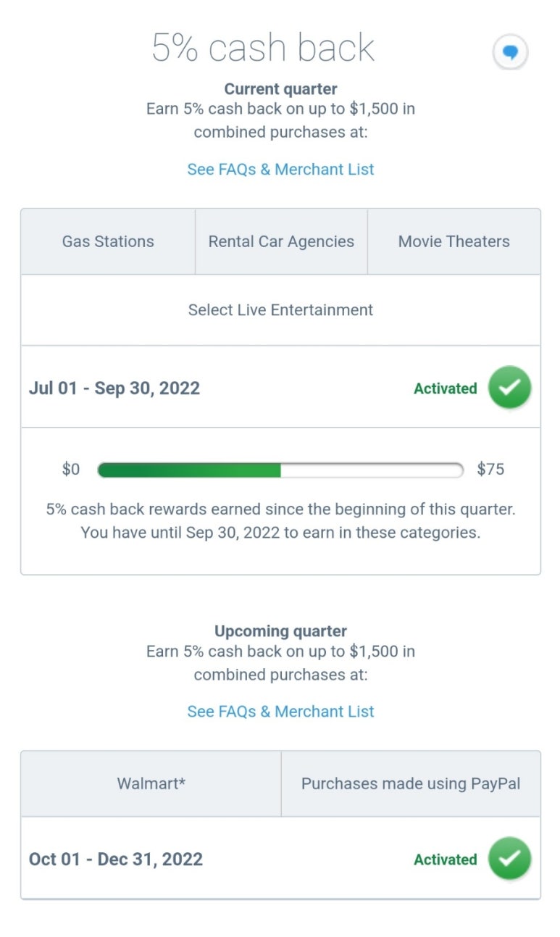Click the Upcoming quarter heading
This screenshot has width=560, height=937.
click(x=280, y=631)
